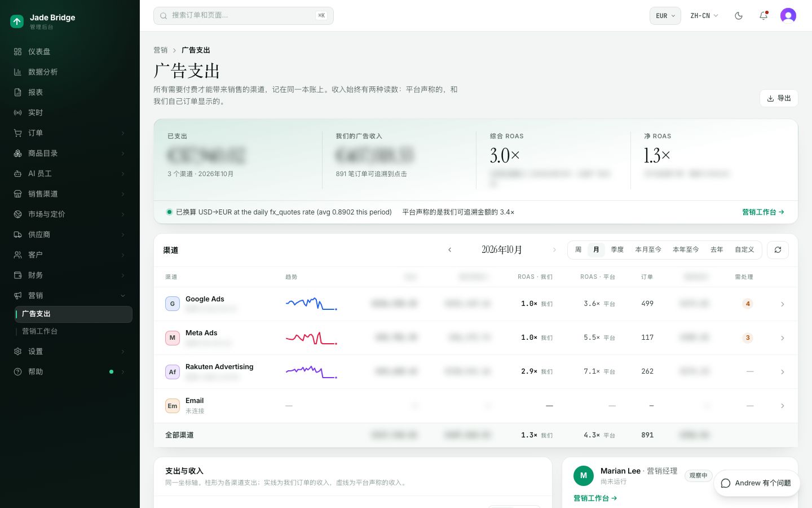Open Email row detail chevron

click(x=782, y=406)
